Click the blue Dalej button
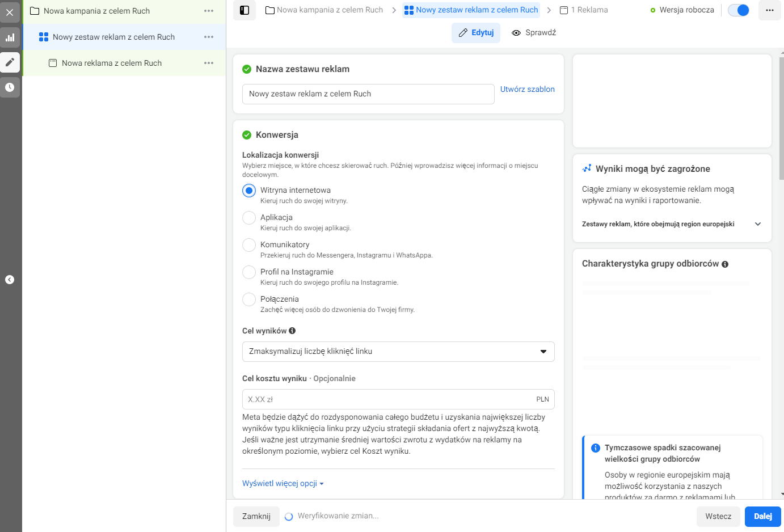784x532 pixels. coord(763,516)
